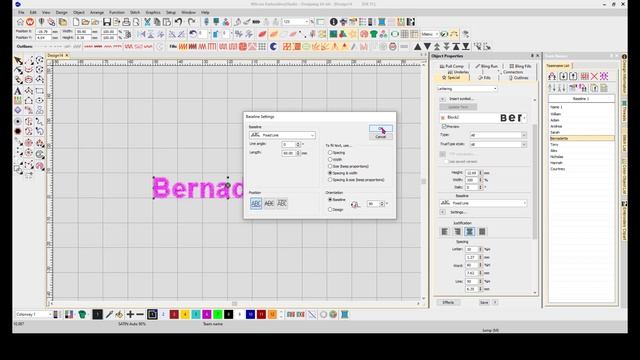The height and width of the screenshot is (360, 640).
Task: Choose the Select Object arrow tool
Action: pos(18,60)
